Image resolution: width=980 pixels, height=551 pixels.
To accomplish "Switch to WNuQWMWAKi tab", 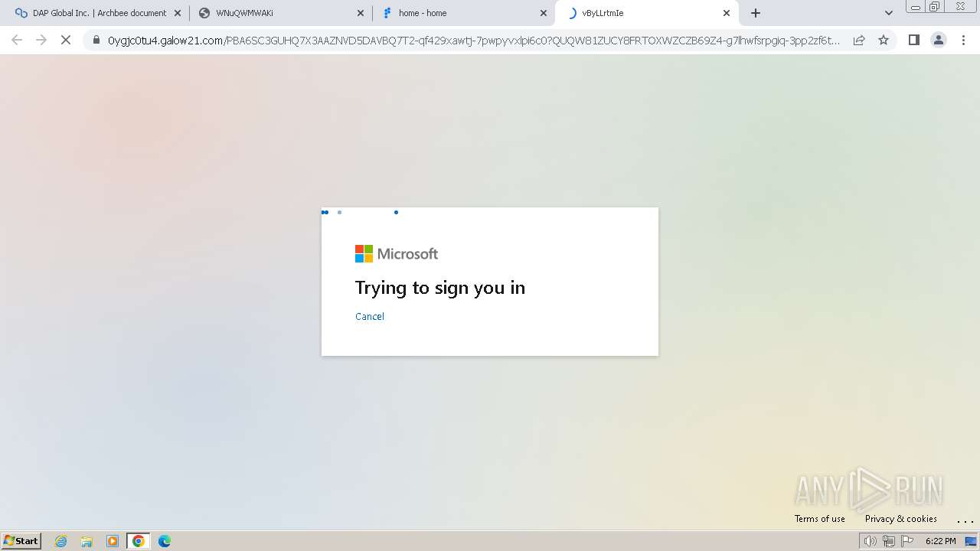I will pos(282,13).
